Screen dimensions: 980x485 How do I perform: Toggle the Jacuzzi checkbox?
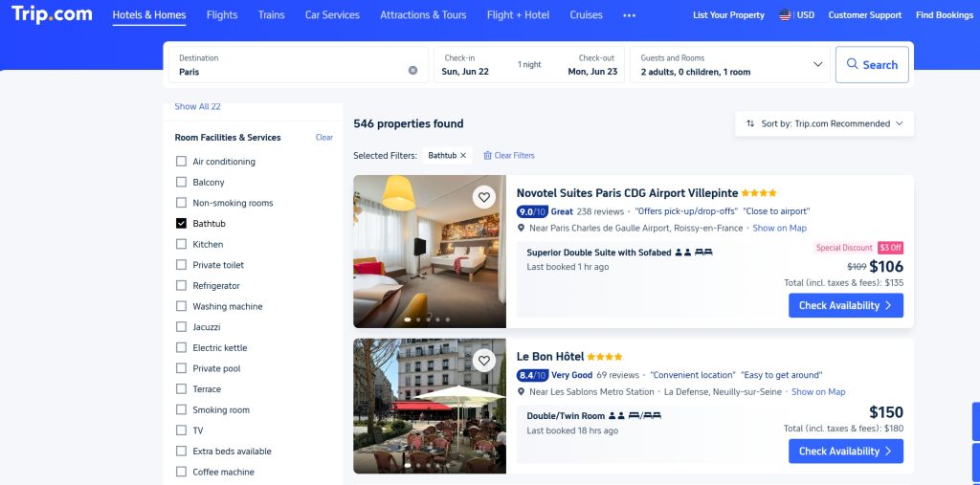pyautogui.click(x=181, y=327)
